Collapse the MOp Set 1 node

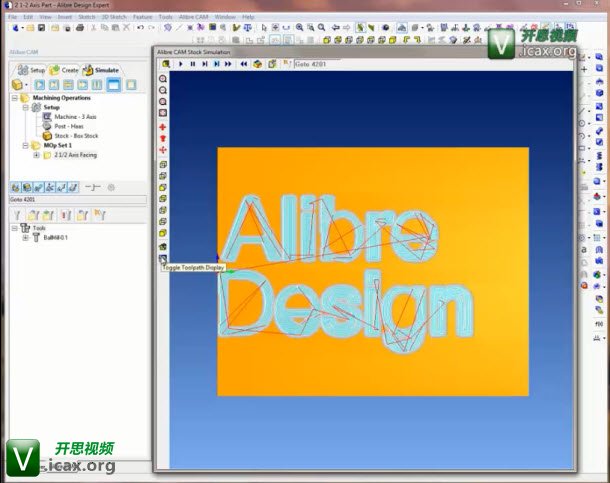pos(25,145)
